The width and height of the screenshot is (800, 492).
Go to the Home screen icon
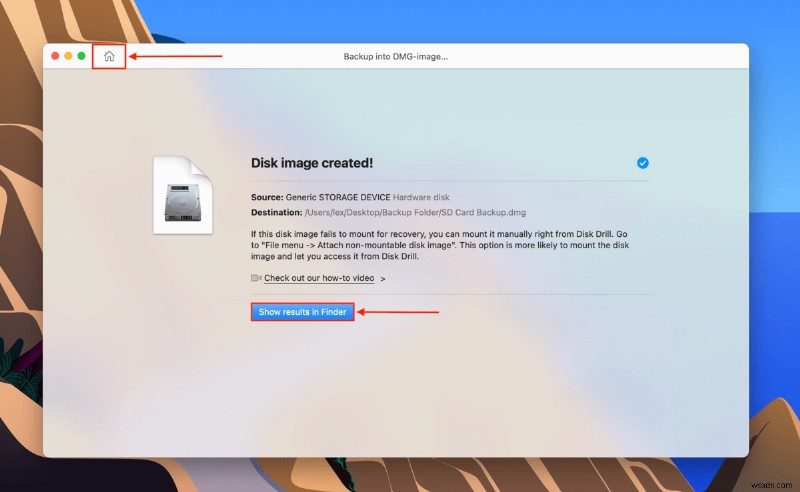[109, 56]
